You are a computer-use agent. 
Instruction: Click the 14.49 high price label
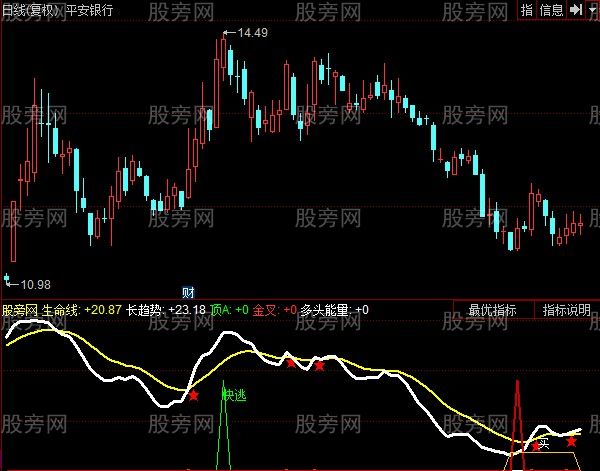point(251,33)
